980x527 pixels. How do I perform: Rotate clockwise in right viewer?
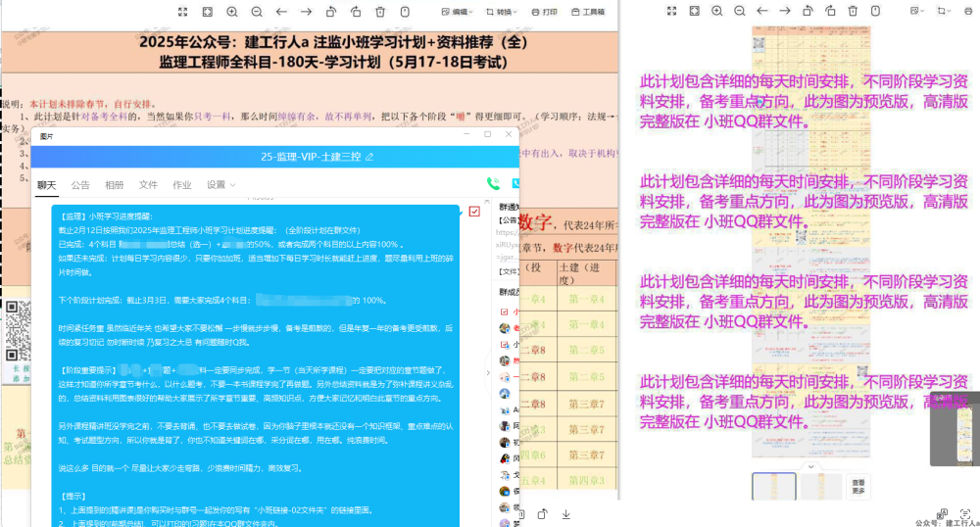click(830, 11)
